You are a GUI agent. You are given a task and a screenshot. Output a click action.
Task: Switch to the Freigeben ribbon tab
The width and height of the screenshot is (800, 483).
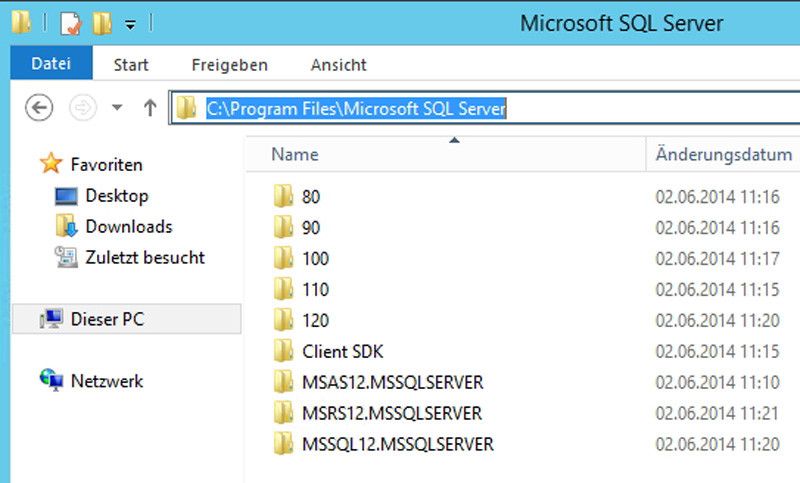(230, 65)
